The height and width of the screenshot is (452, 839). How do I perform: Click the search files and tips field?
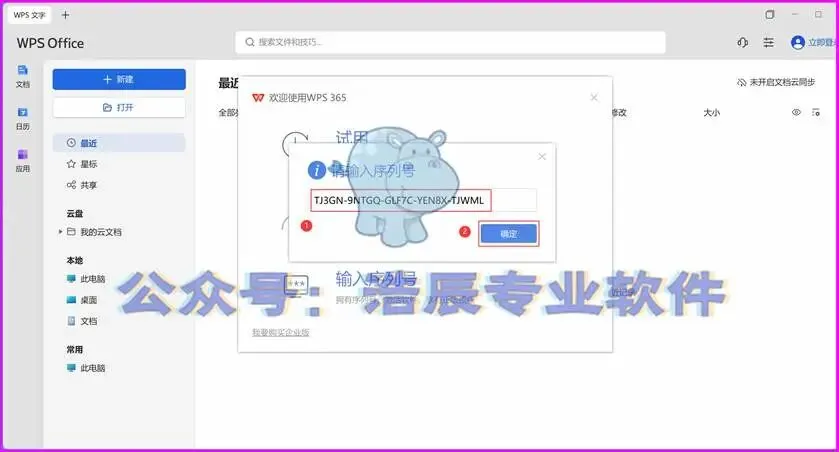pos(450,42)
